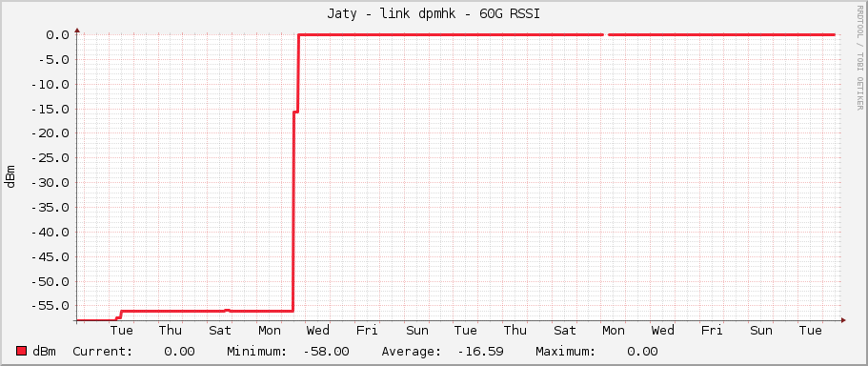Click the y-axis label -15.0

[50, 109]
